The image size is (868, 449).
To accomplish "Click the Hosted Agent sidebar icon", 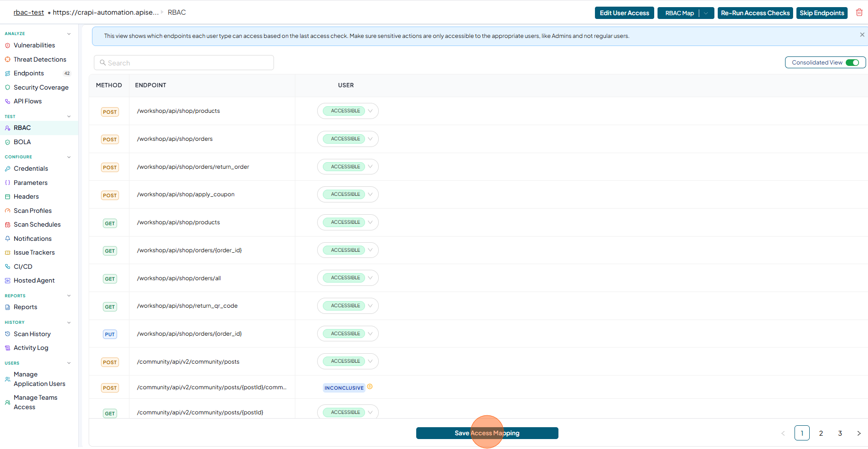I will [x=8, y=281].
